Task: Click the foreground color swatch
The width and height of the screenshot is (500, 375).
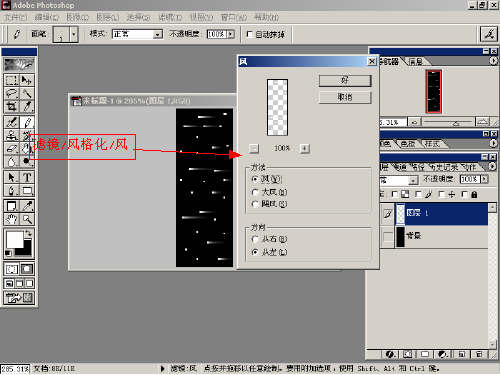Action: [x=14, y=239]
